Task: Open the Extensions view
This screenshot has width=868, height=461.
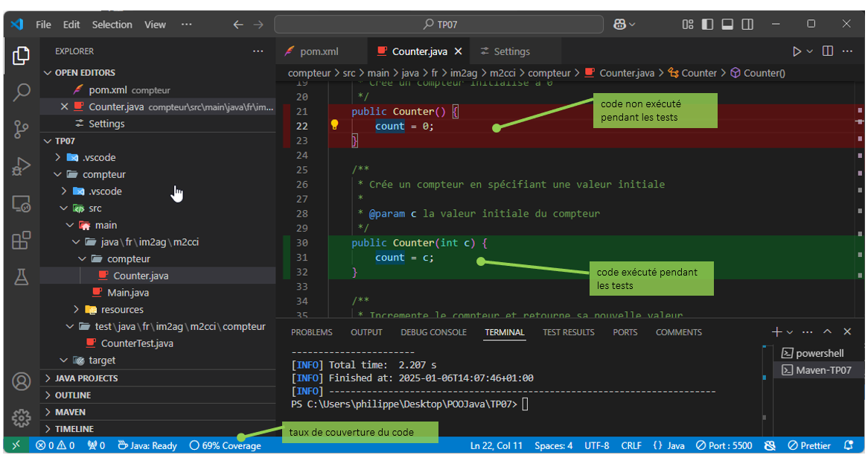Action: coord(21,240)
